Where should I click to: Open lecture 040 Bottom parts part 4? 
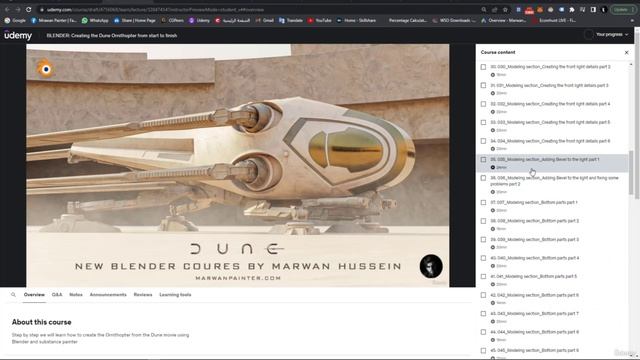pos(552,262)
